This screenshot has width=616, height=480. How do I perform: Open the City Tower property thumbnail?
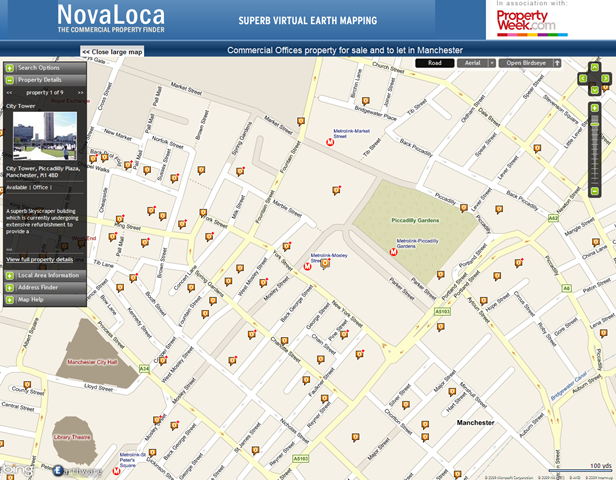click(x=45, y=136)
